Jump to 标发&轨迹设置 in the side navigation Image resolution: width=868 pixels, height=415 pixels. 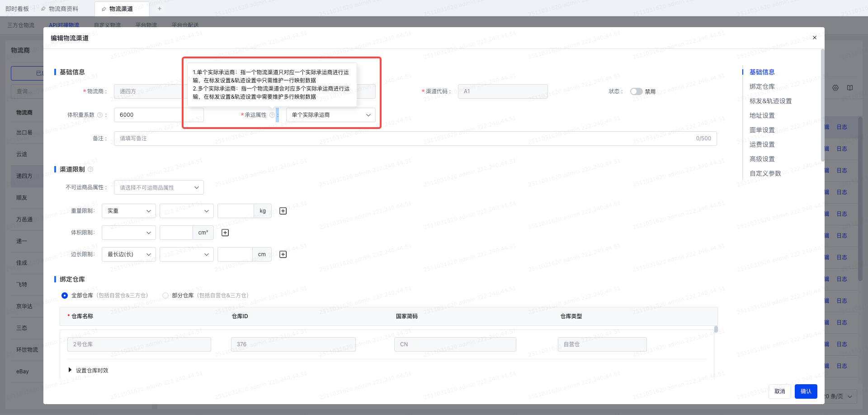click(x=771, y=101)
